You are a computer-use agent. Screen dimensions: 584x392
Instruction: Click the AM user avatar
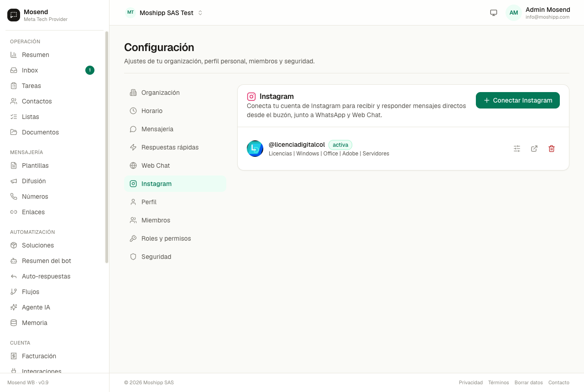[514, 13]
